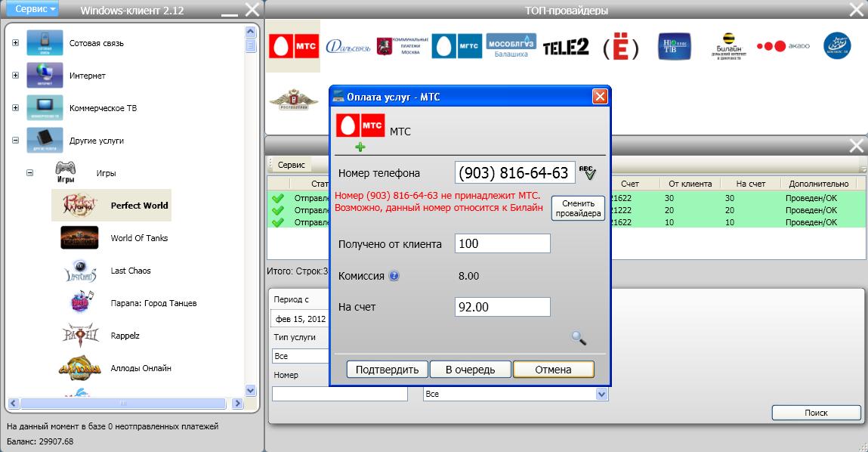The height and width of the screenshot is (452, 868).
Task: Click the В очередь button
Action: 470,370
